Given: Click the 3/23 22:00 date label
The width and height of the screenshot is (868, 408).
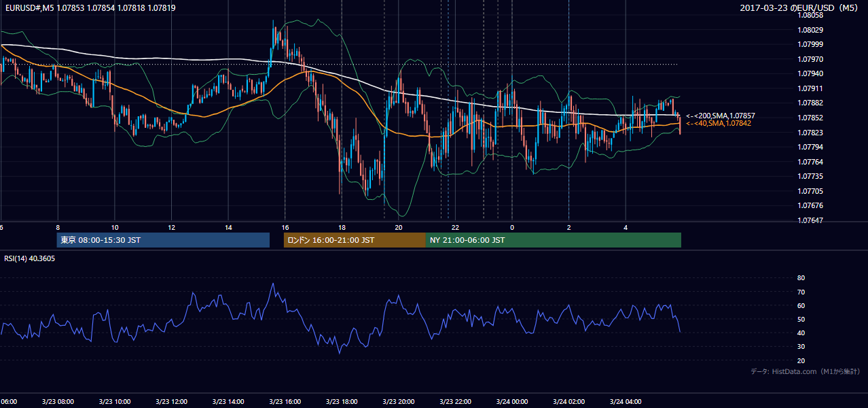Looking at the screenshot, I should point(455,402).
